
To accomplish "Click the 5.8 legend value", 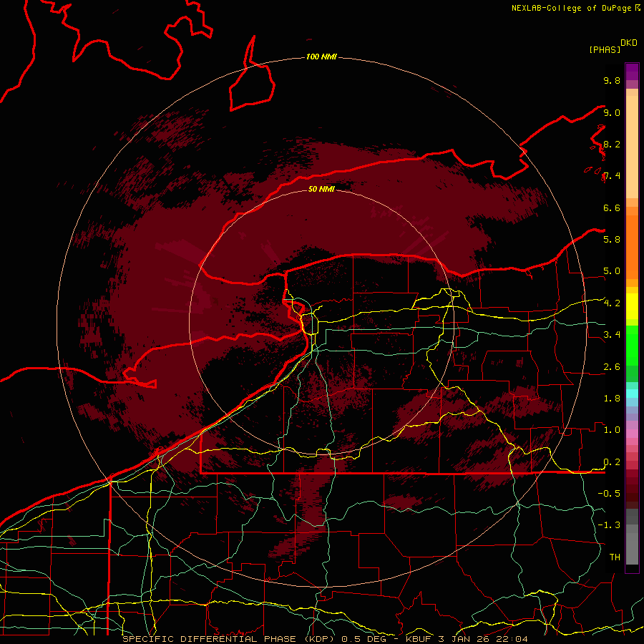I will tap(612, 239).
